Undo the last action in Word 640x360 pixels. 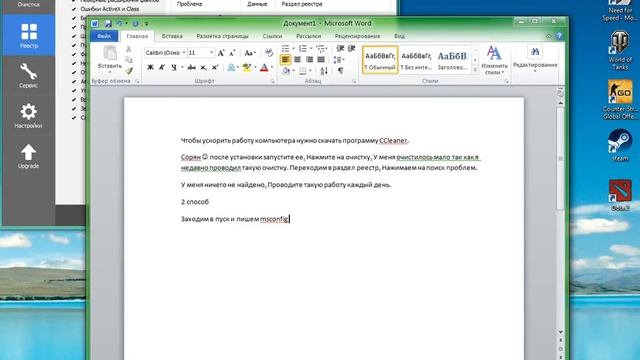coord(120,24)
